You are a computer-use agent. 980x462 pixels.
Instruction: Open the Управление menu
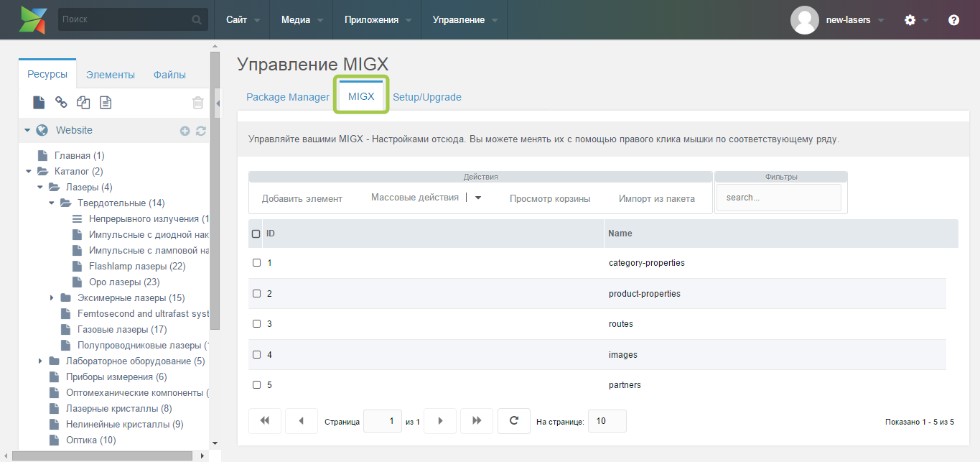click(x=464, y=20)
